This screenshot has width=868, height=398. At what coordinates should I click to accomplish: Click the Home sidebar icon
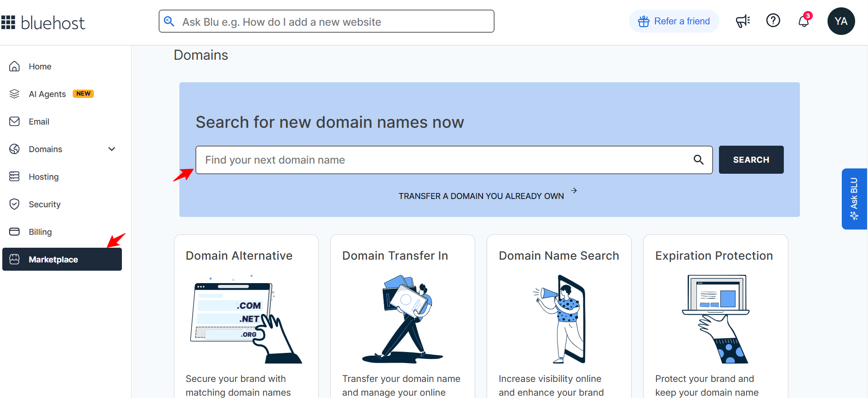pos(15,67)
